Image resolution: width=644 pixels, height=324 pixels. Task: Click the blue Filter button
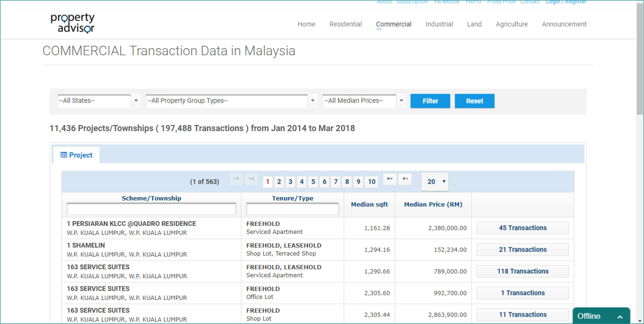pos(430,101)
